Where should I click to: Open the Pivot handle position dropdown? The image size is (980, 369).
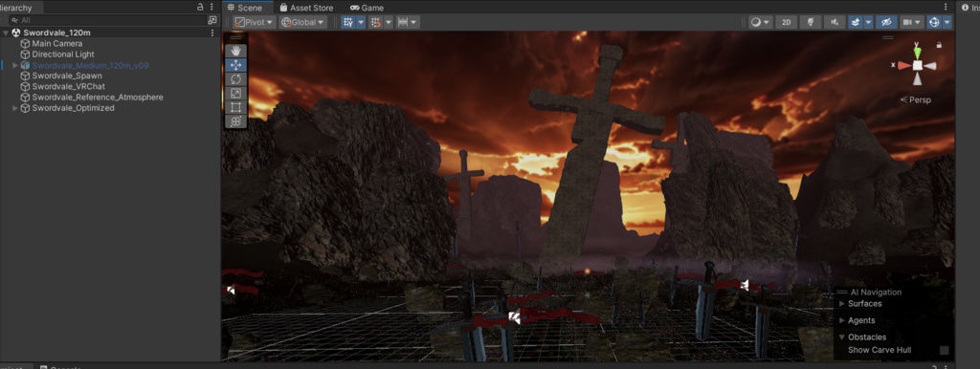click(254, 22)
